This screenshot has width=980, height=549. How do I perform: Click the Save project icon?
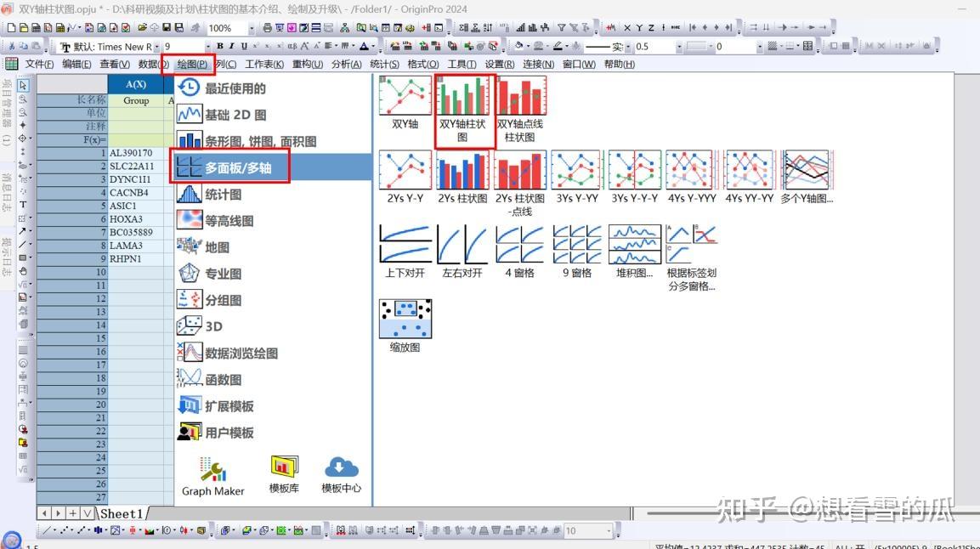(x=167, y=27)
